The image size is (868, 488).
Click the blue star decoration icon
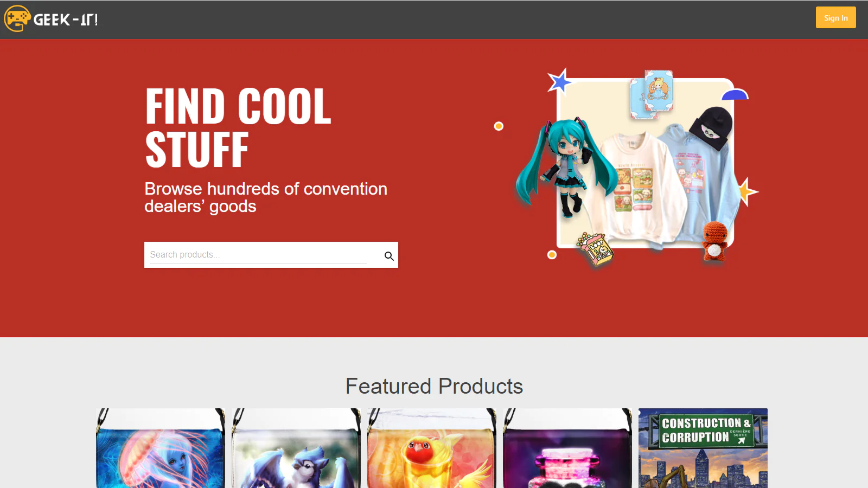(560, 82)
